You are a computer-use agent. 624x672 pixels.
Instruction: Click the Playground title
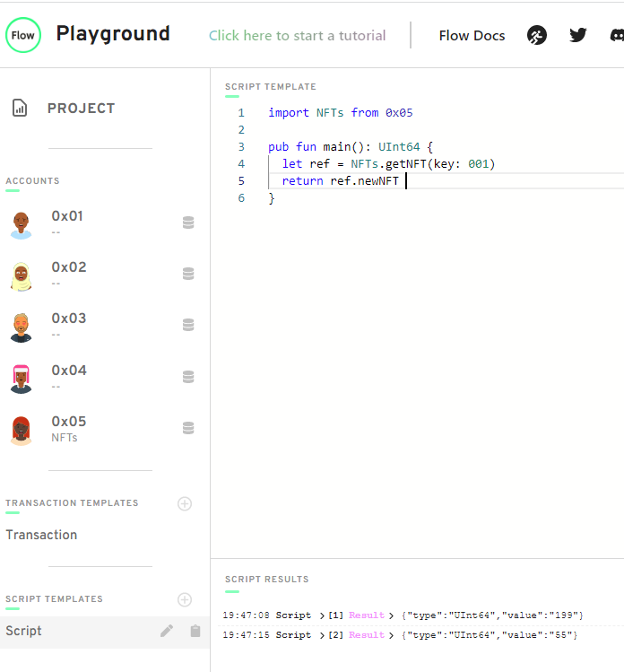[x=113, y=34]
